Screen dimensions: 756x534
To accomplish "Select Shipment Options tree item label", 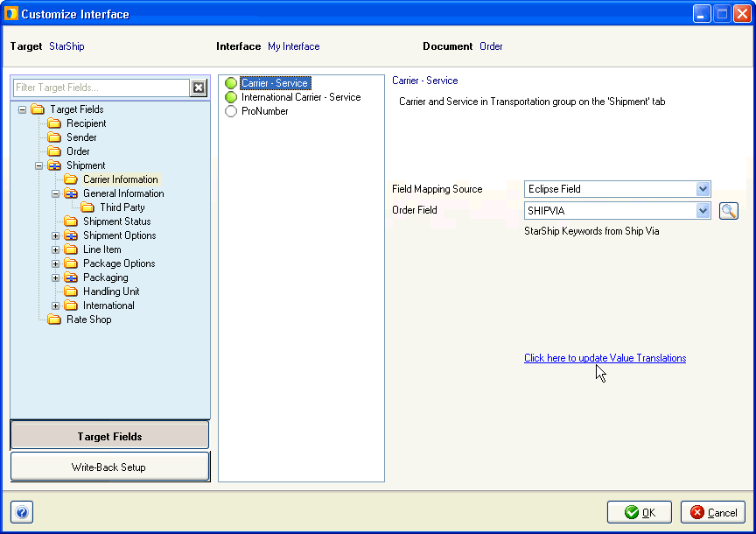I will coord(120,235).
